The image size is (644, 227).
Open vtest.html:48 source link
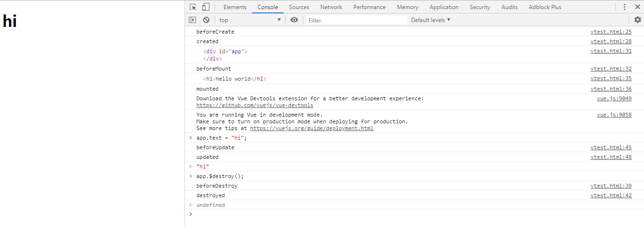pyautogui.click(x=611, y=157)
